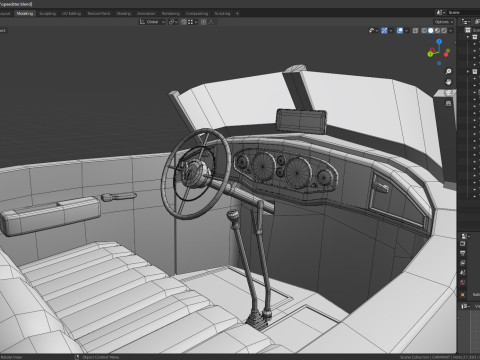Select material preview shading
The height and width of the screenshot is (360, 480).
click(x=437, y=30)
